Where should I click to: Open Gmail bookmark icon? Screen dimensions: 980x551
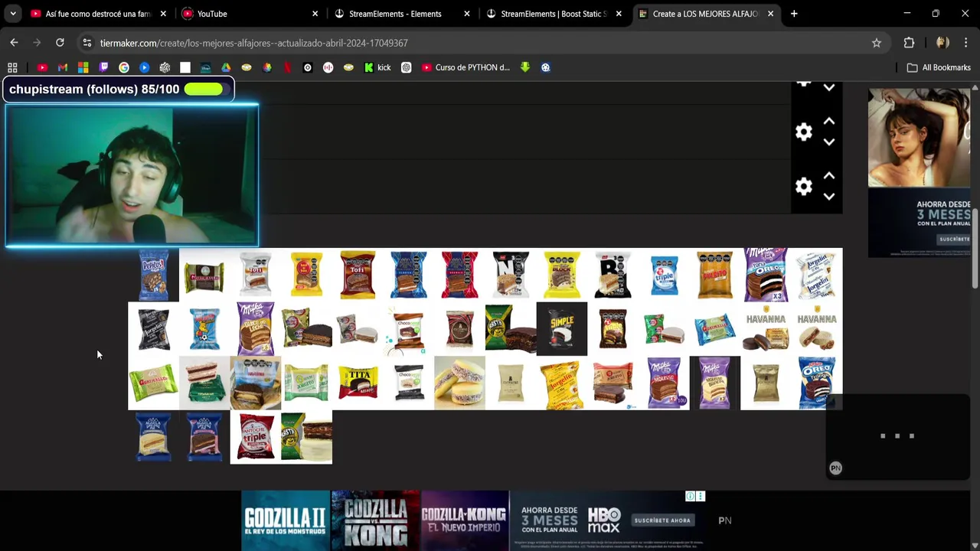[x=63, y=67]
